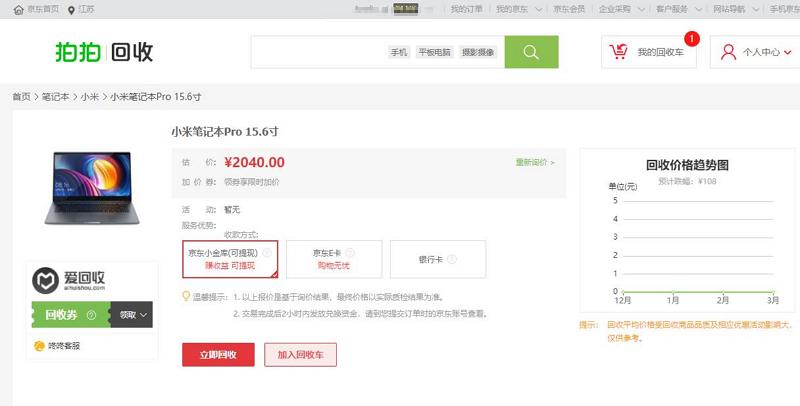
Task: Open 京东会员 in top bar
Action: point(569,10)
